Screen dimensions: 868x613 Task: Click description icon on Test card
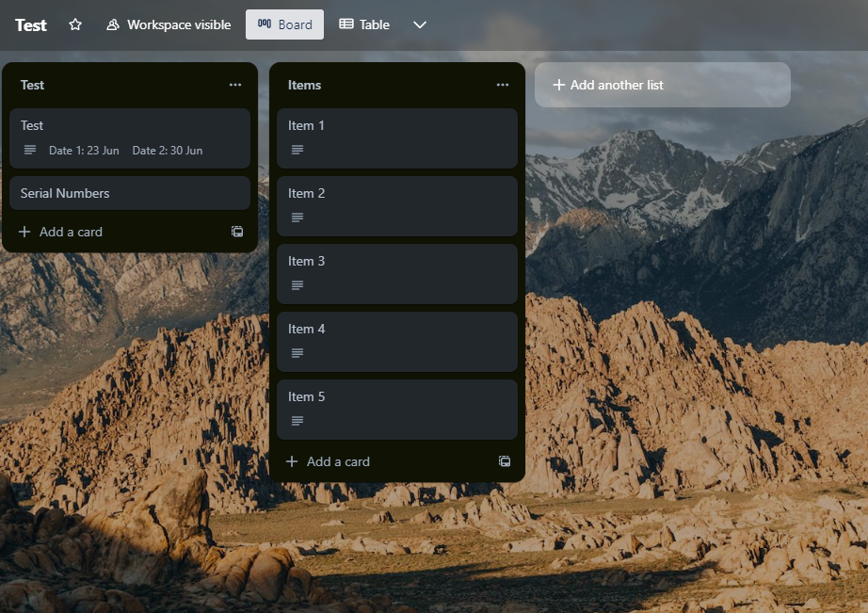[30, 150]
